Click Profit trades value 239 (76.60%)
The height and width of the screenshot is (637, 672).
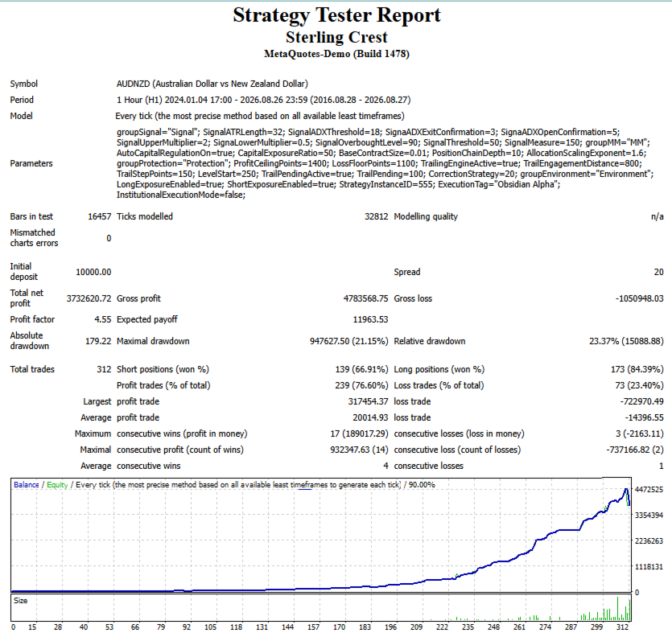(x=361, y=385)
